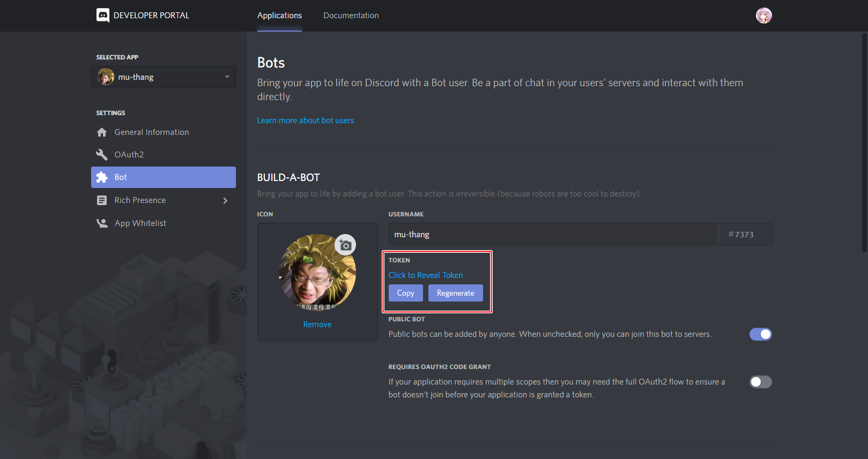This screenshot has width=868, height=459.
Task: Click the bot avatar image
Action: pos(317,273)
